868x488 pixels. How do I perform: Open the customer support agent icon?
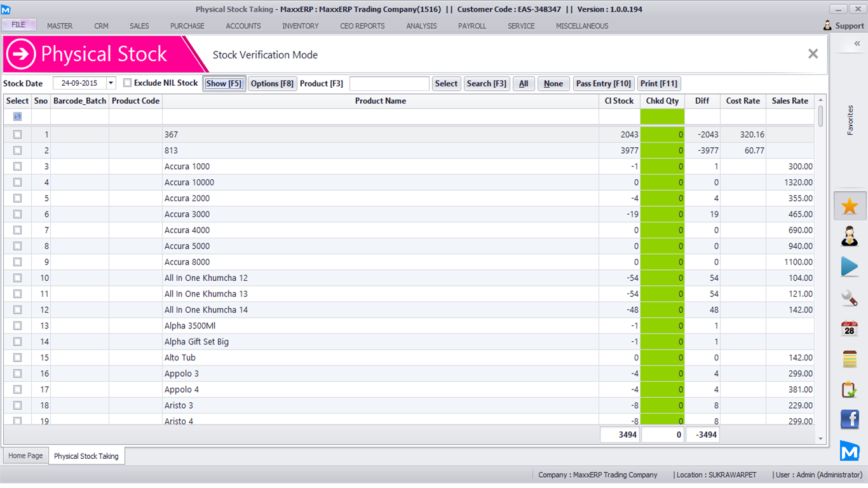tap(850, 236)
